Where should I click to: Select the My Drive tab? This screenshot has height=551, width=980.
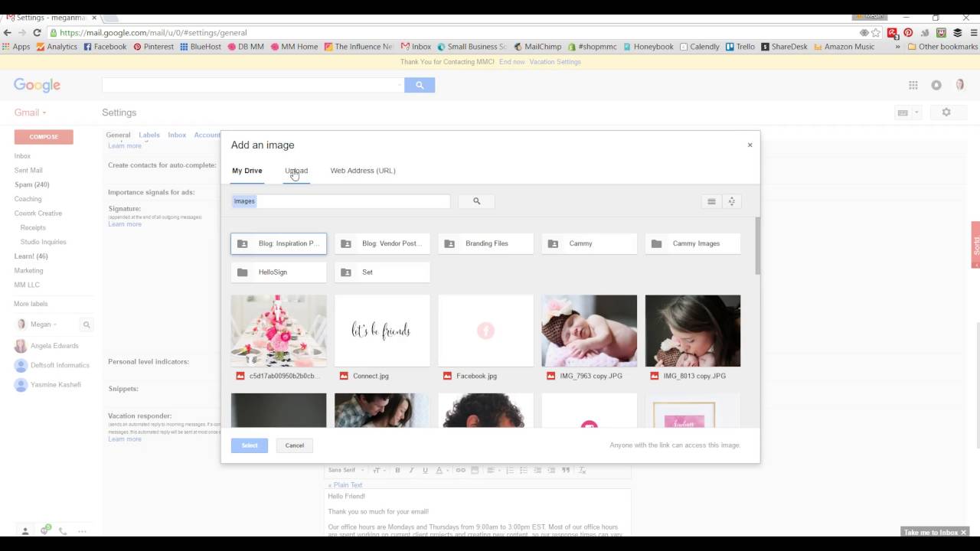click(x=247, y=171)
